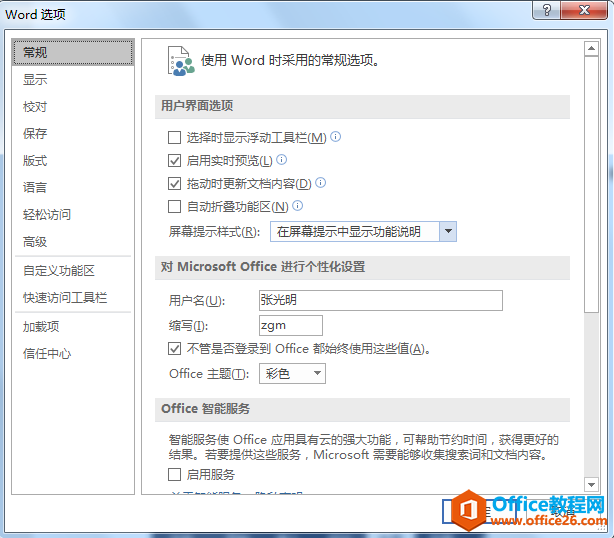Click the vertical scrollbar thumb
Image resolution: width=614 pixels, height=538 pixels.
pyautogui.click(x=591, y=184)
